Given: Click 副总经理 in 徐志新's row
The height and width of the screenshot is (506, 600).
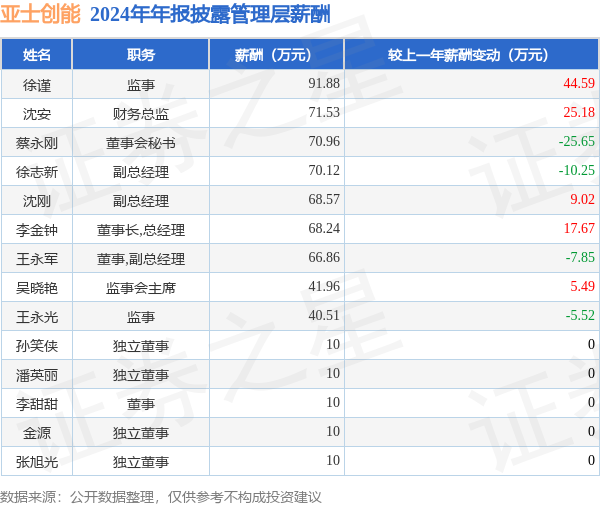Looking at the screenshot, I should coord(141,172).
